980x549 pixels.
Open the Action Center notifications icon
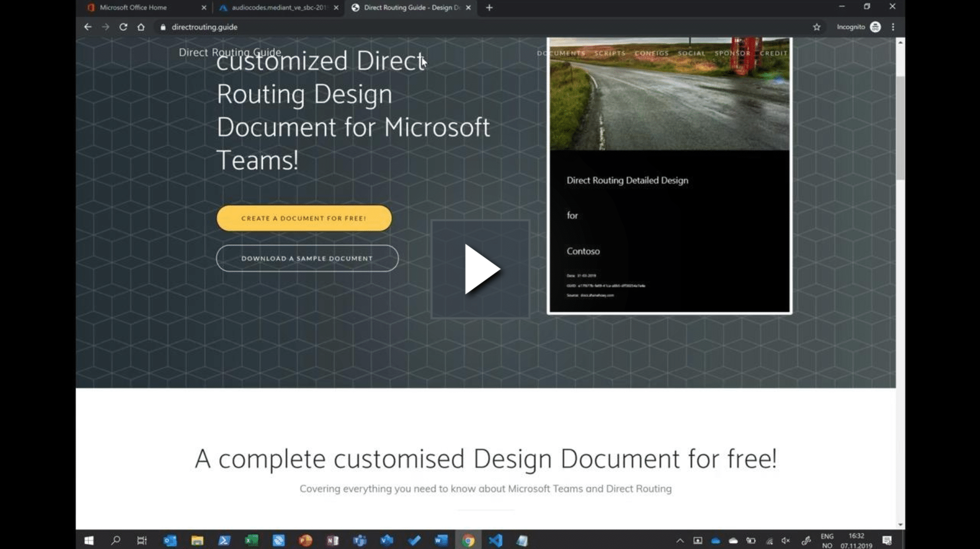[887, 541]
